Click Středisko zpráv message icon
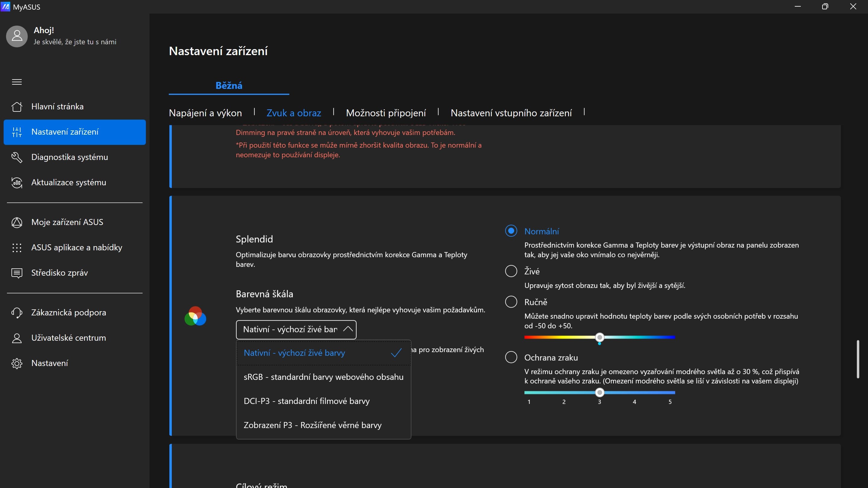This screenshot has width=868, height=488. (17, 273)
